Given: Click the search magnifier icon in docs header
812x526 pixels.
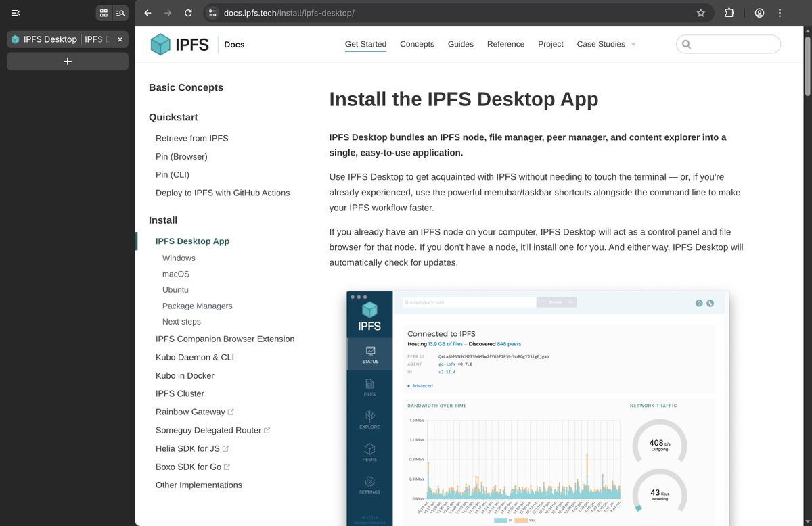Looking at the screenshot, I should tap(686, 45).
